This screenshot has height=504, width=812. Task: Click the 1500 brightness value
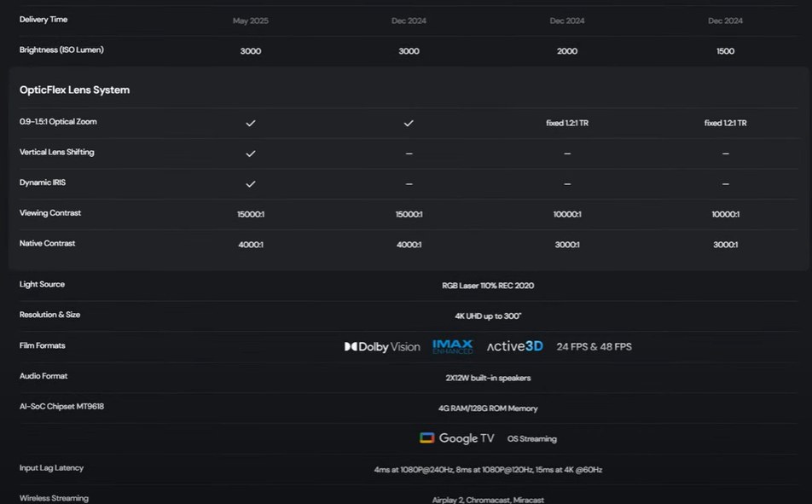[725, 51]
